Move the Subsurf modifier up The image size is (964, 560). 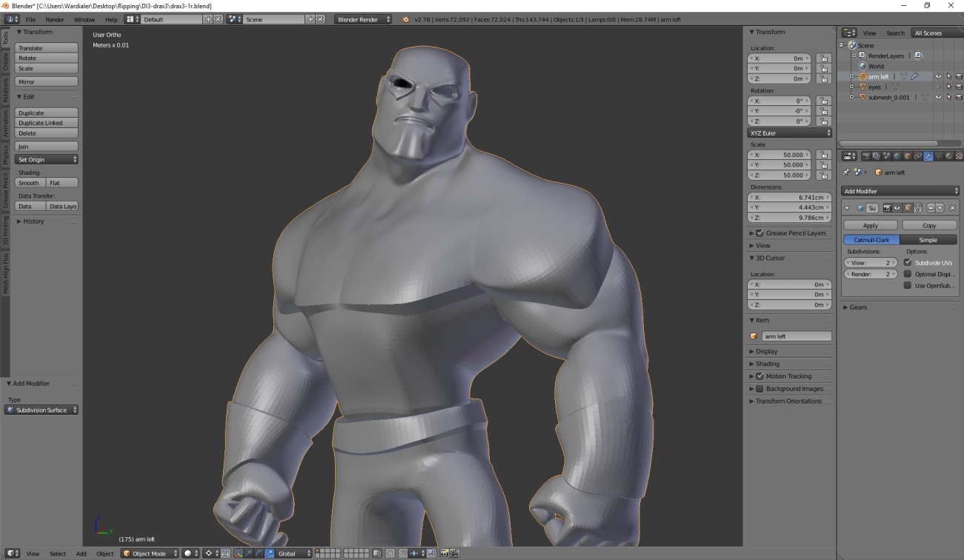click(931, 208)
